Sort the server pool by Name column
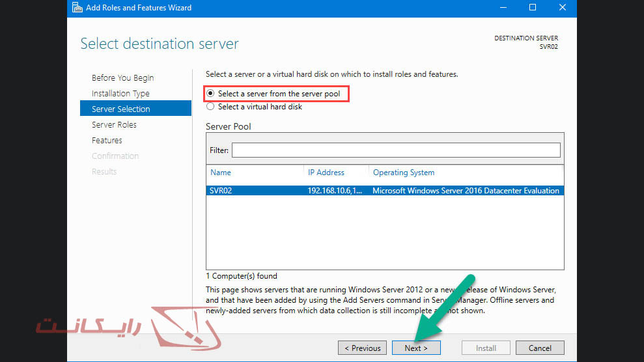 tap(221, 173)
